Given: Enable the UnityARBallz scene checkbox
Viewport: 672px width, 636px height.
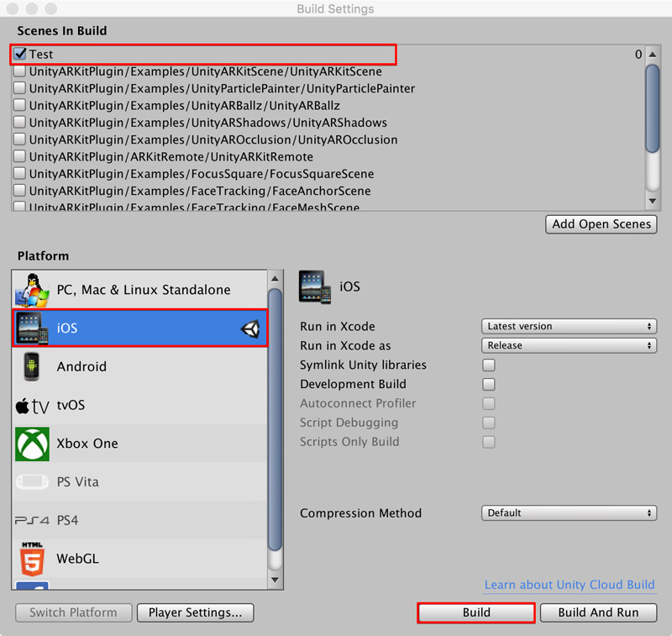Looking at the screenshot, I should pyautogui.click(x=19, y=105).
